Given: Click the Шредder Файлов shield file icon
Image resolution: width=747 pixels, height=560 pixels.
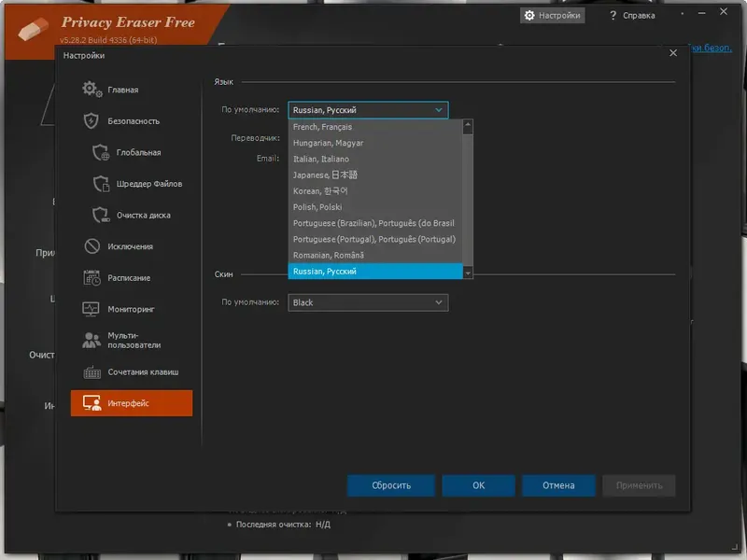Looking at the screenshot, I should (101, 183).
